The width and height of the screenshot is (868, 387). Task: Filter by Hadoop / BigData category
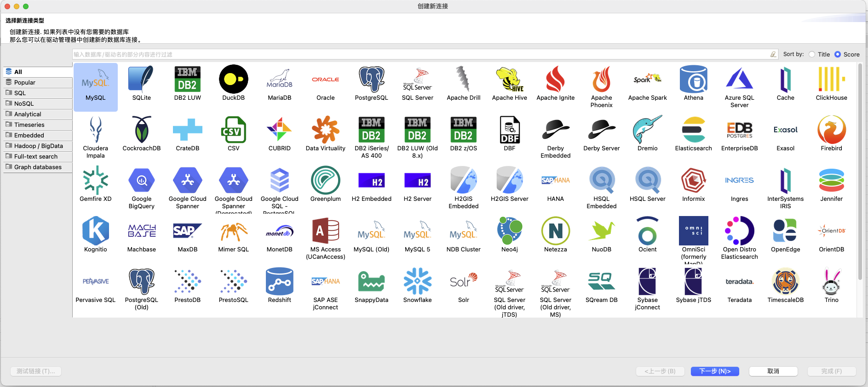[38, 146]
